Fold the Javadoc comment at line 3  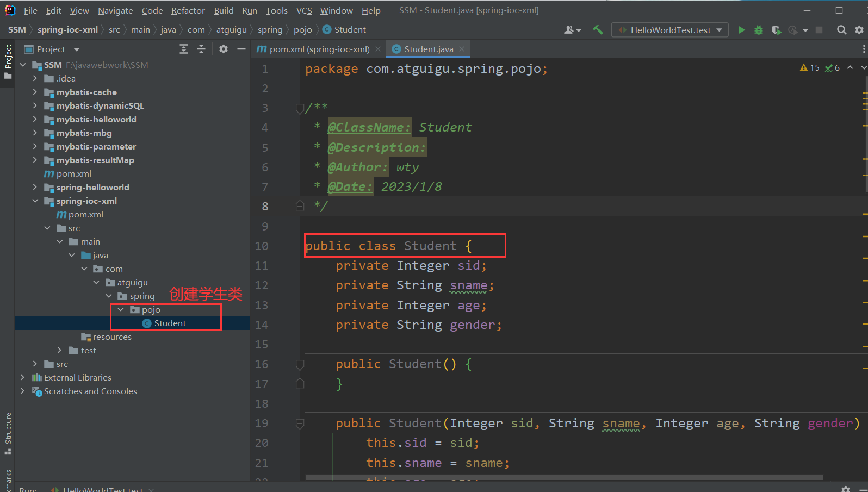point(300,108)
